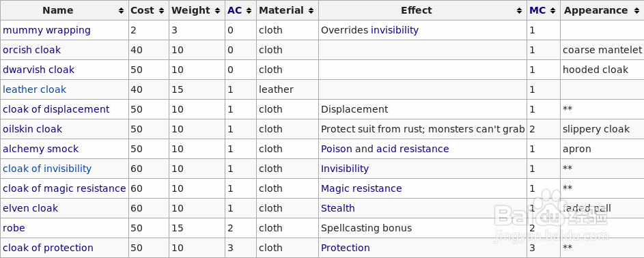Viewport: 644px width, 258px height.
Task: Open the Magic resistance effect link
Action: [x=361, y=188]
